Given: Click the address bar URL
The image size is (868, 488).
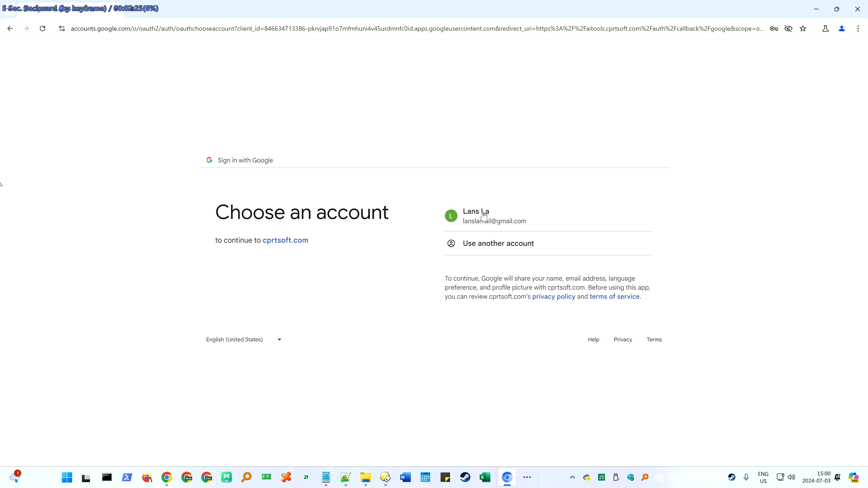Looking at the screenshot, I should point(417,29).
